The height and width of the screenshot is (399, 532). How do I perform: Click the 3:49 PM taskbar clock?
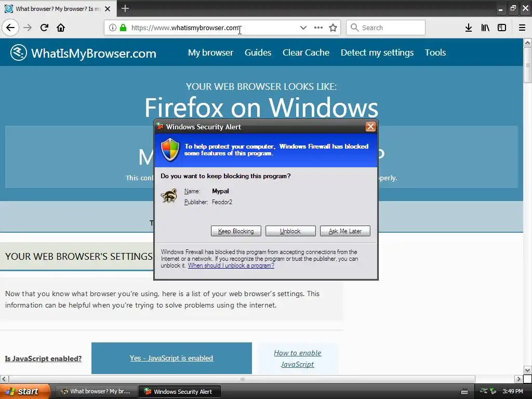coord(513,391)
